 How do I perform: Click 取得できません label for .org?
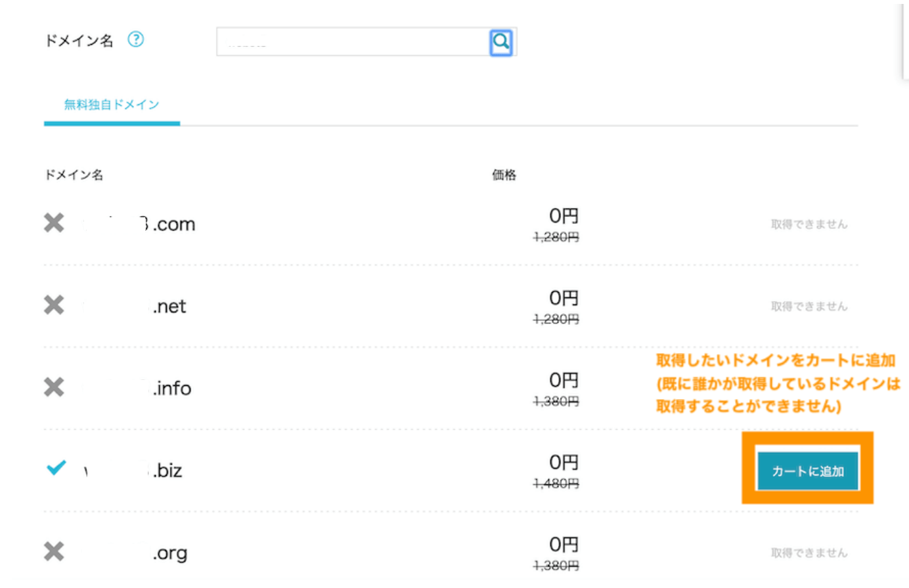coord(809,553)
